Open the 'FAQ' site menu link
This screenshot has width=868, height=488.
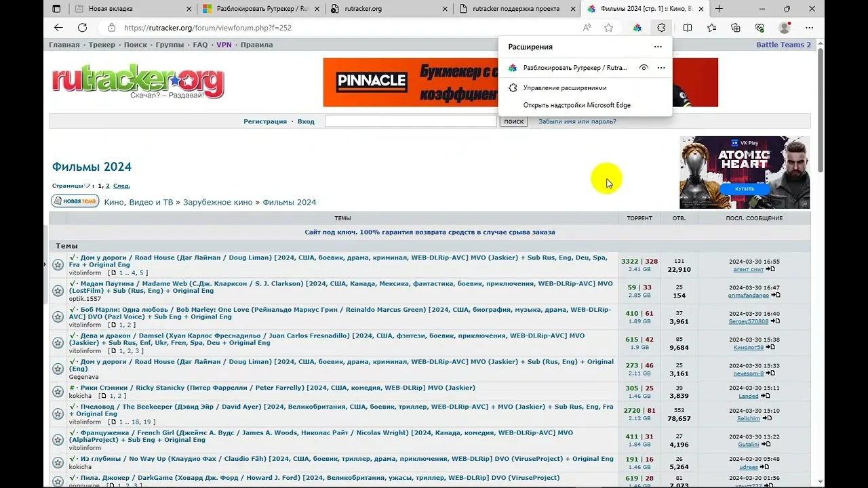click(200, 45)
